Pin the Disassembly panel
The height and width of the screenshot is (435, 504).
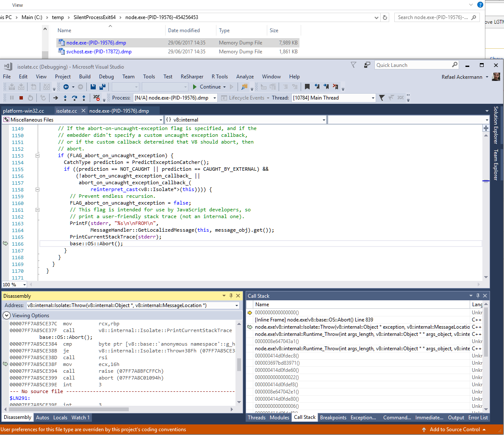(x=231, y=296)
